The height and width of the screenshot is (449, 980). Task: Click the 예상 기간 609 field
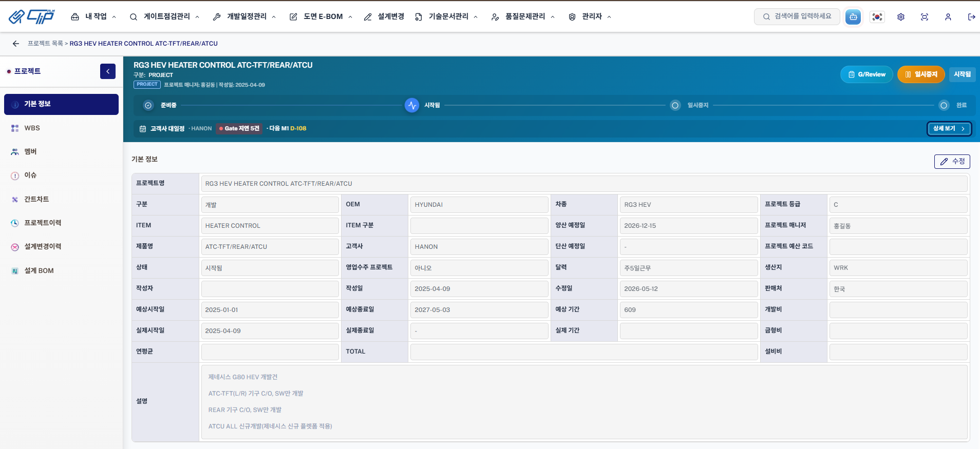(689, 310)
